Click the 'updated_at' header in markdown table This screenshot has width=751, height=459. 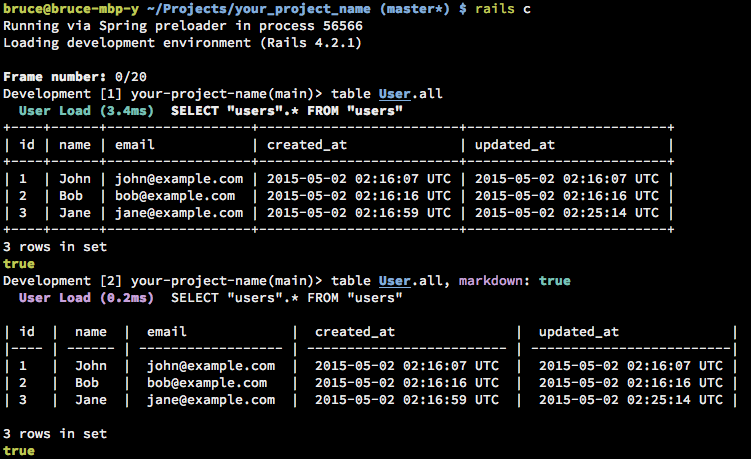(579, 332)
